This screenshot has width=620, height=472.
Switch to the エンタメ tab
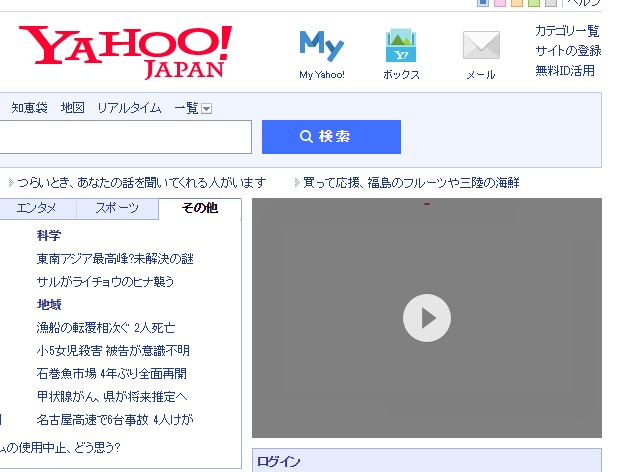pyautogui.click(x=36, y=208)
